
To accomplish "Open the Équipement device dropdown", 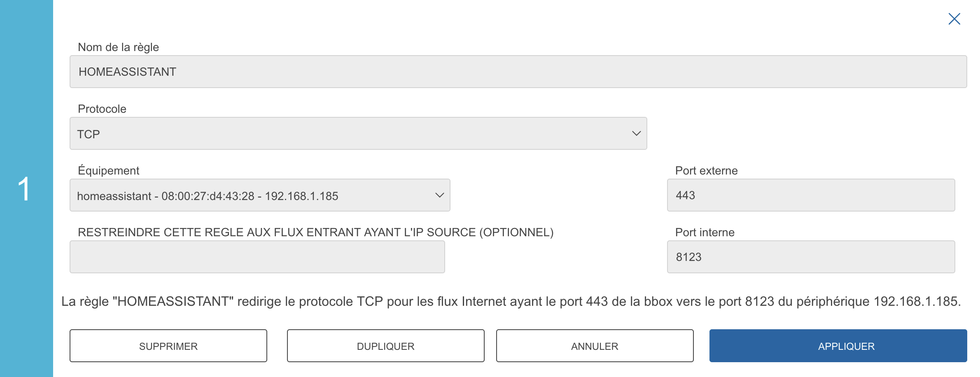I will [259, 195].
